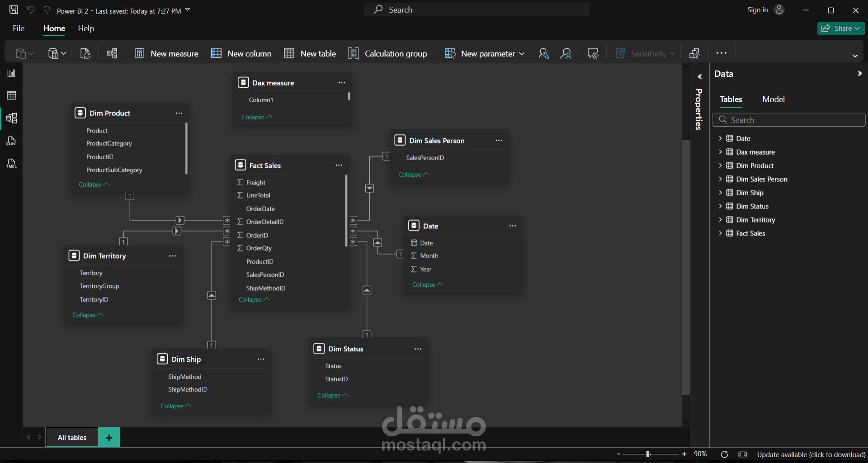
Task: Expand the Date table in Data pane
Action: (x=720, y=138)
